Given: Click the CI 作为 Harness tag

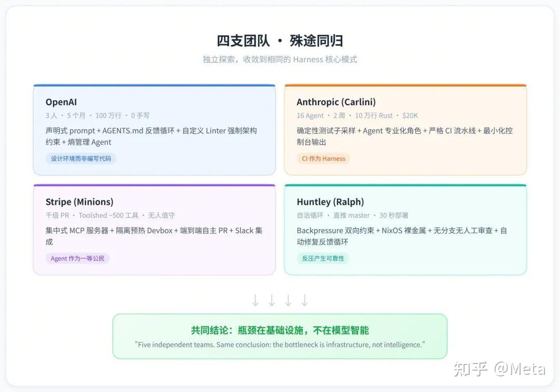Looking at the screenshot, I should (324, 159).
